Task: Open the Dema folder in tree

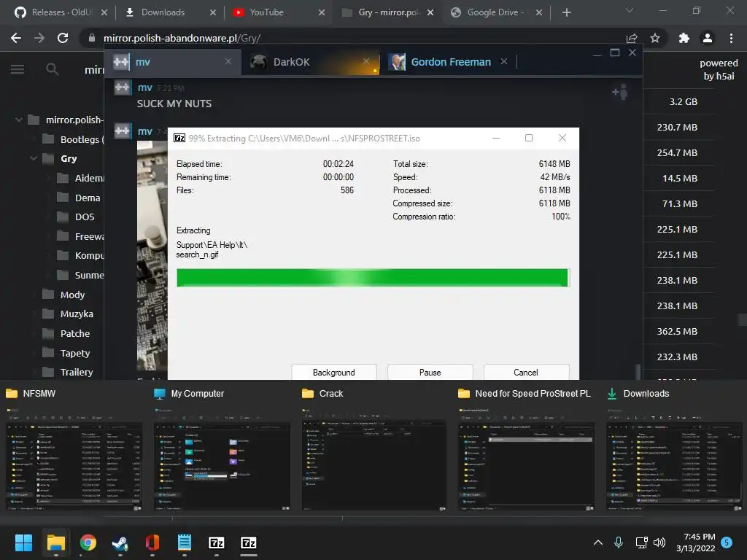Action: pyautogui.click(x=78, y=198)
